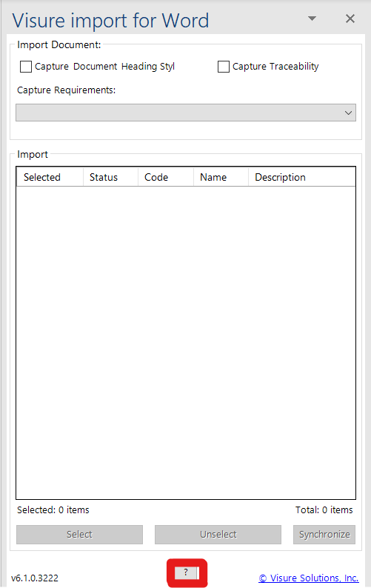Tick the Capture Traceability checkbox
The width and height of the screenshot is (371, 588).
224,67
